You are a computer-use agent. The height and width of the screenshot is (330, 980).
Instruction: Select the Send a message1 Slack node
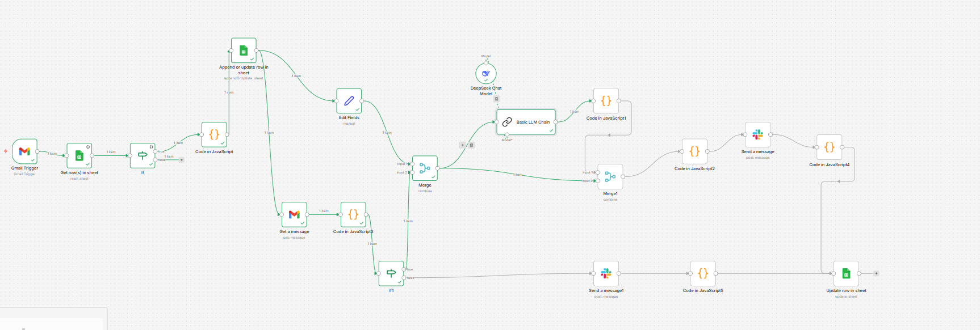coord(606,273)
